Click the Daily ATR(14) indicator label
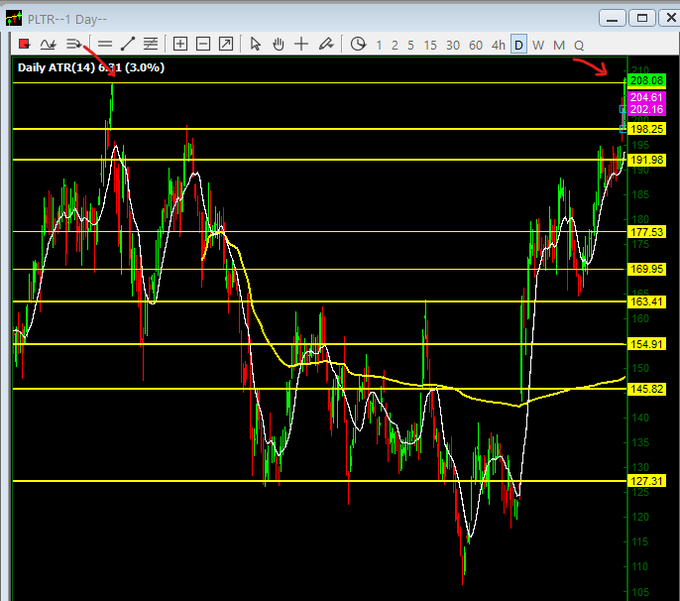The width and height of the screenshot is (680, 601). 91,68
